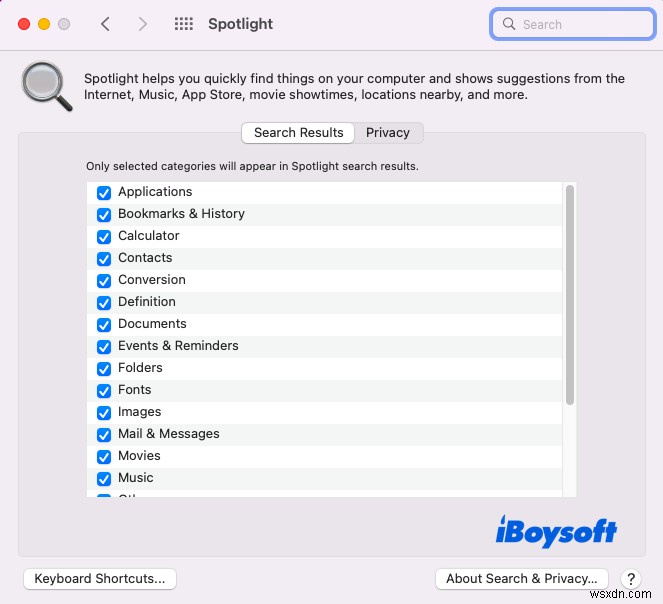Open Keyboard Shortcuts settings
This screenshot has width=663, height=604.
(99, 578)
